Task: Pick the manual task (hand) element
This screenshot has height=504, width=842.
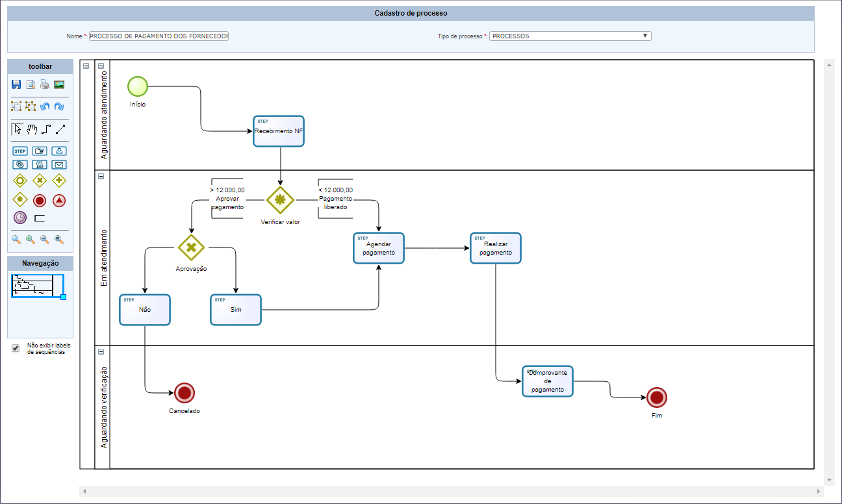Action: pyautogui.click(x=40, y=151)
